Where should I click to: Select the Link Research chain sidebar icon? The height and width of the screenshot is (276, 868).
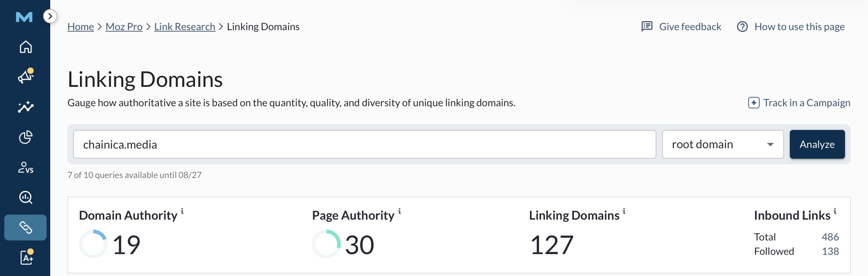(x=25, y=228)
